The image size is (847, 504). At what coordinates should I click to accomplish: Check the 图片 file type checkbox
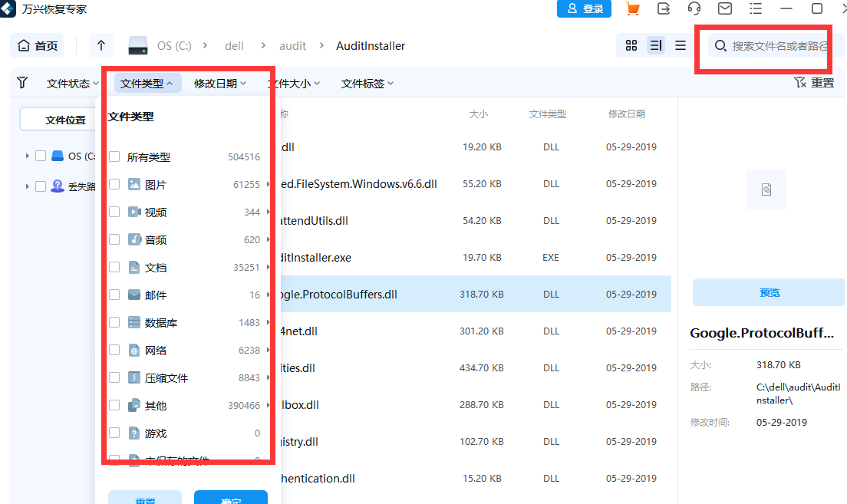point(115,184)
